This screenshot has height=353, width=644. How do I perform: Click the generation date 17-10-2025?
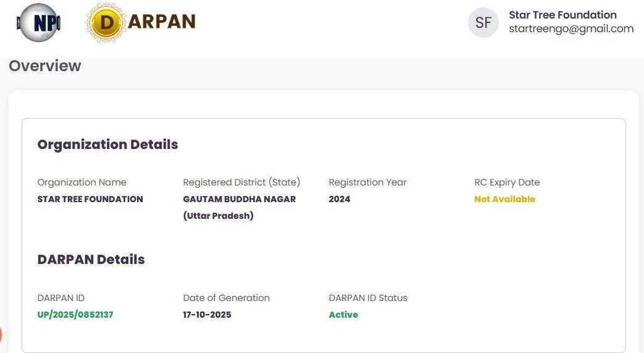(207, 315)
